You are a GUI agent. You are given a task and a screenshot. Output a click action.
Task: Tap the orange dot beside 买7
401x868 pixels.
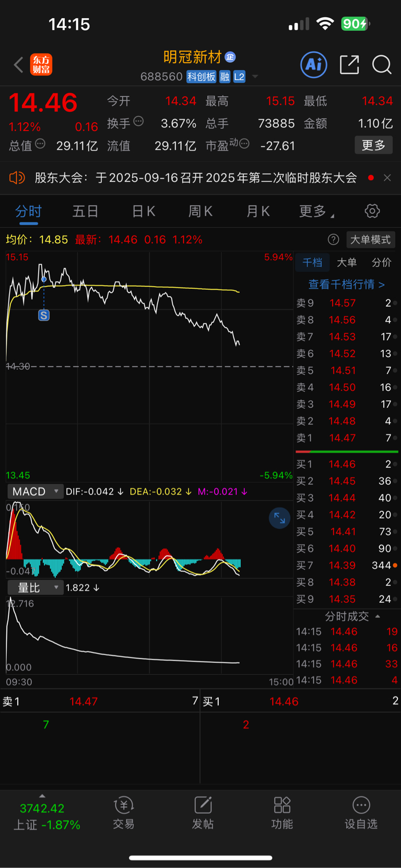395,565
